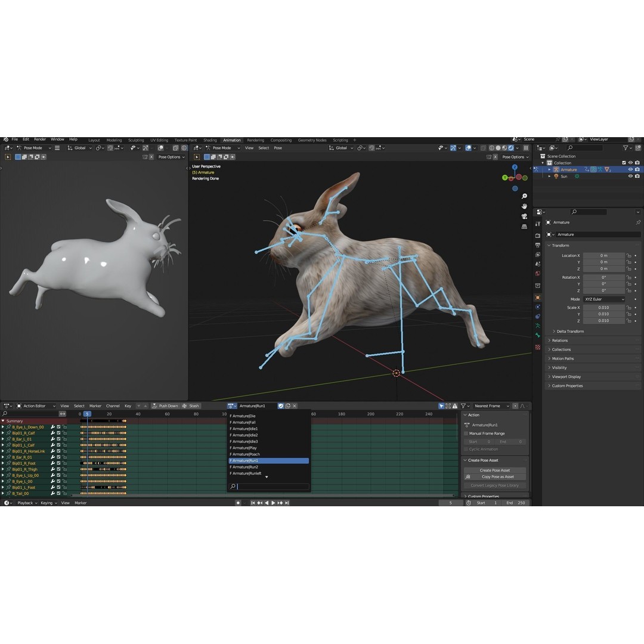
Task: Open the Bone properties tab icon
Action: [538, 335]
